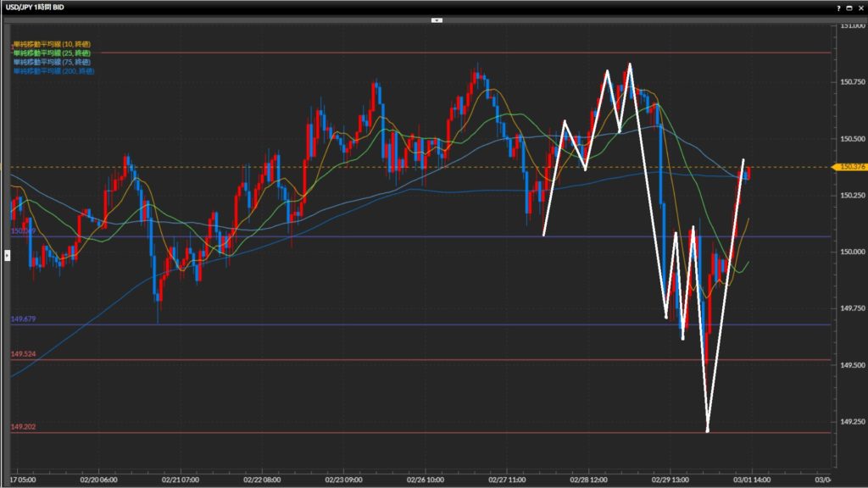Select the 149.679 blue horizontal line label

tap(23, 319)
